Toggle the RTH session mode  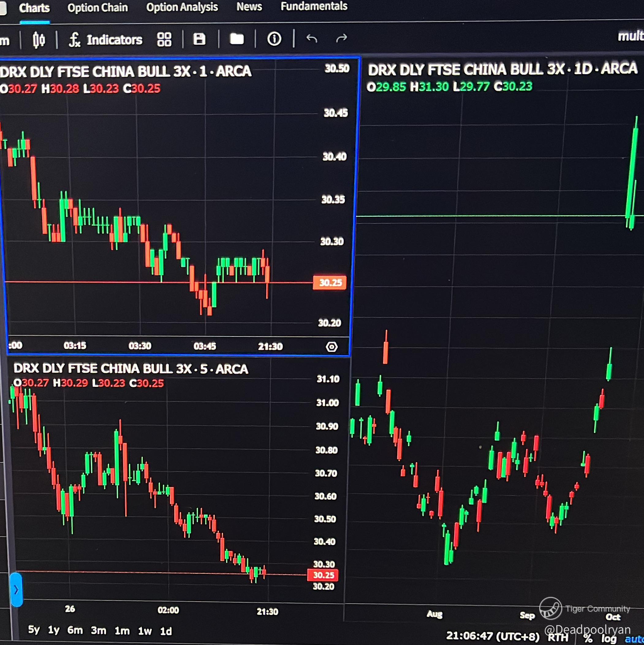point(558,637)
